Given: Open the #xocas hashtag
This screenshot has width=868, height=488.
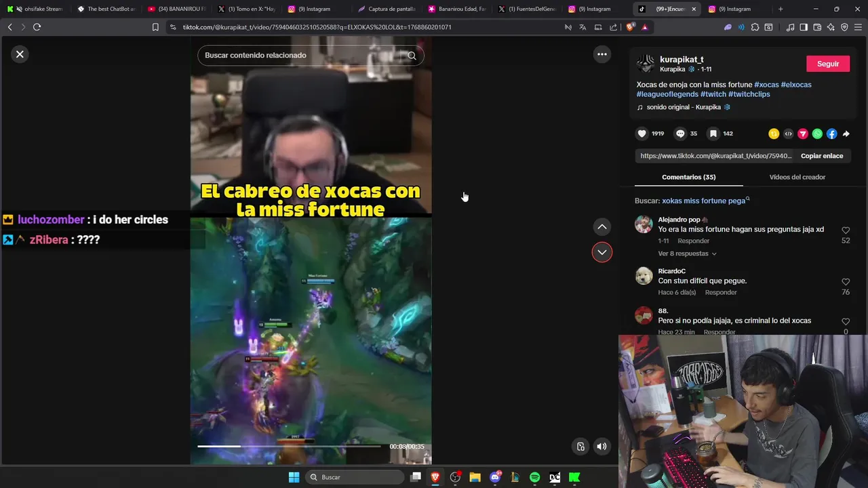Looking at the screenshot, I should [766, 85].
